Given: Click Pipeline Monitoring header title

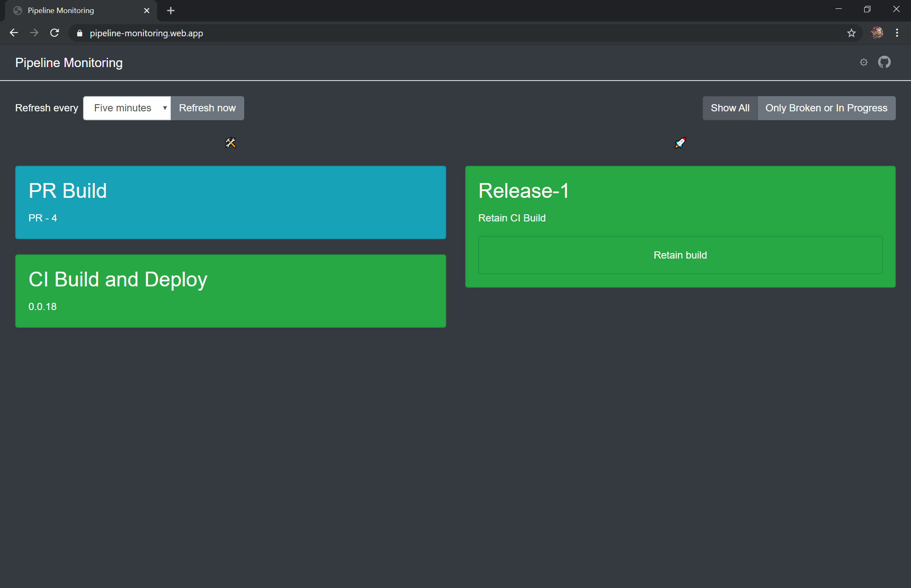Looking at the screenshot, I should click(x=68, y=62).
